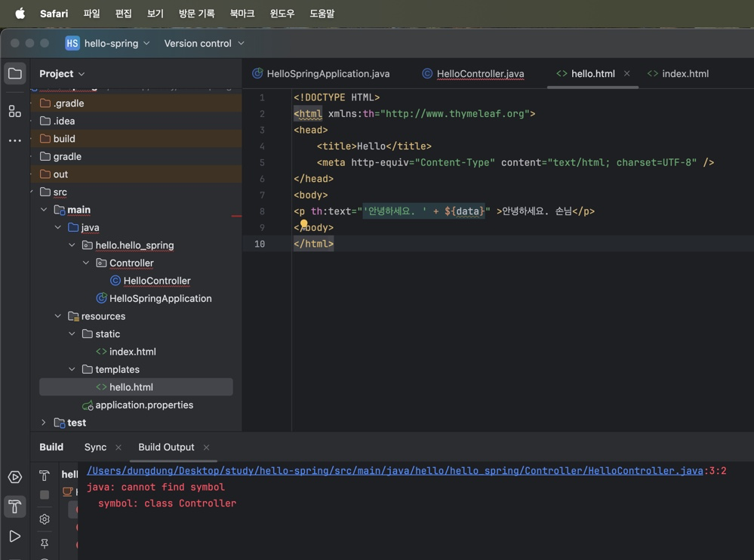
Task: Switch to HelloSpringApplication.java tab
Action: tap(321, 73)
